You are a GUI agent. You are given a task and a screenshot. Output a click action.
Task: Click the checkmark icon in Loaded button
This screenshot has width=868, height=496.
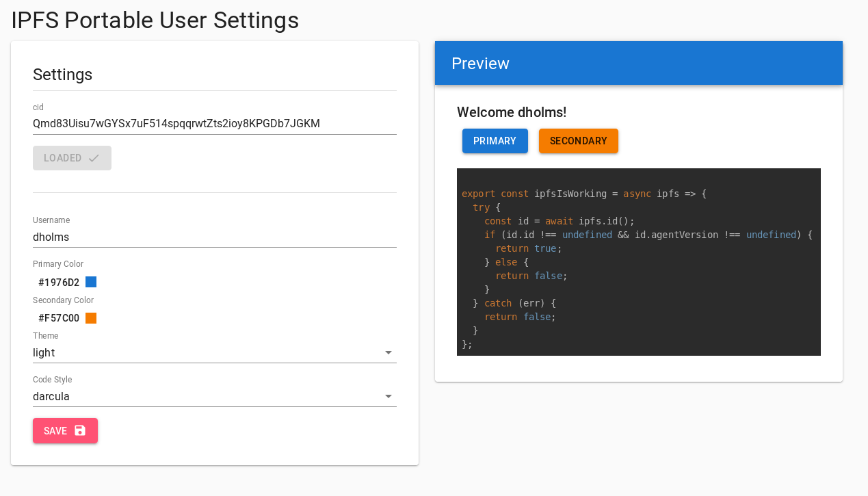[94, 158]
